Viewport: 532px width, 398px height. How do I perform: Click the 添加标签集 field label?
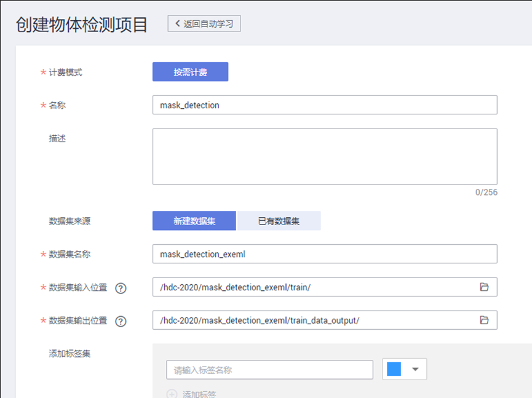click(x=70, y=354)
